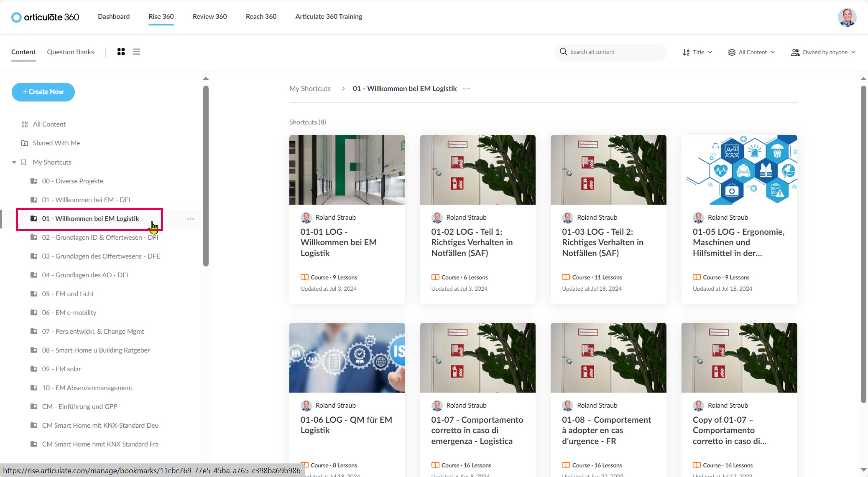
Task: Open 01-08 Comportement à adopter course title
Action: point(606,431)
